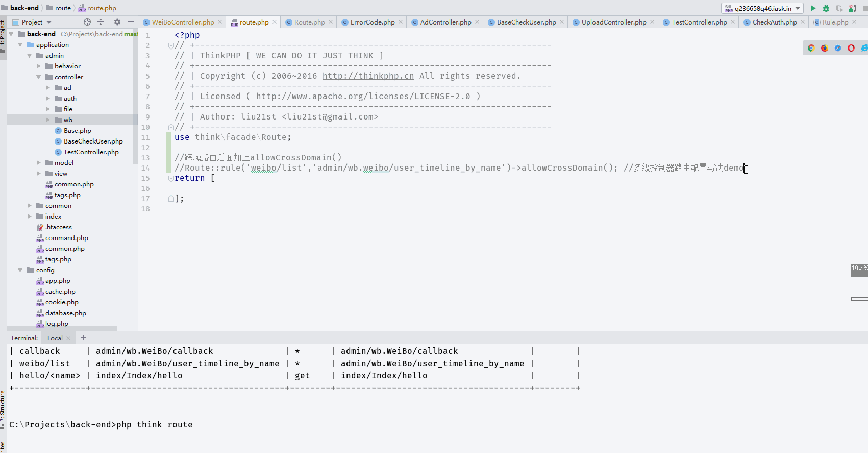Open the Structure side tool tab
Viewport: 868px width, 453px height.
tap(3, 409)
